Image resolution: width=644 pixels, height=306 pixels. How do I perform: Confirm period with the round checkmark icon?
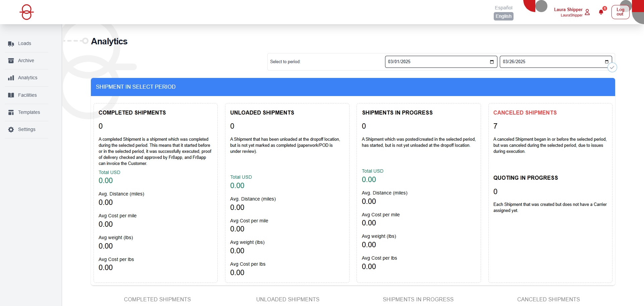(x=612, y=68)
